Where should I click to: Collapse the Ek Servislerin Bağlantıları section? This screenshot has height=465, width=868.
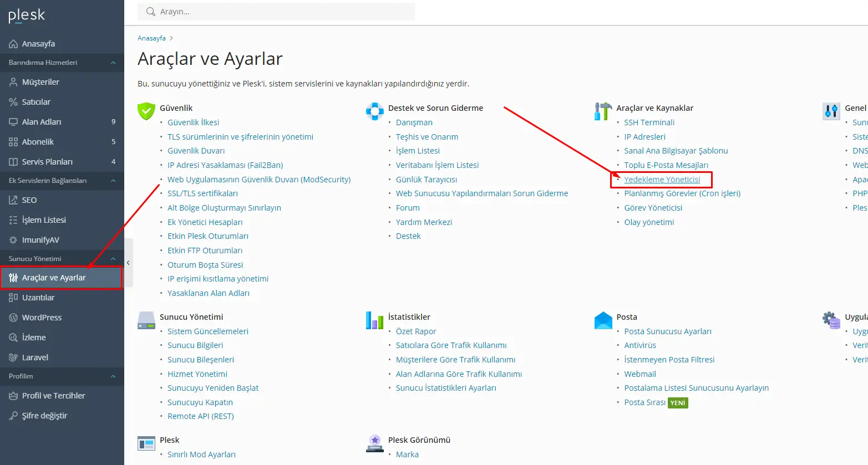(113, 181)
